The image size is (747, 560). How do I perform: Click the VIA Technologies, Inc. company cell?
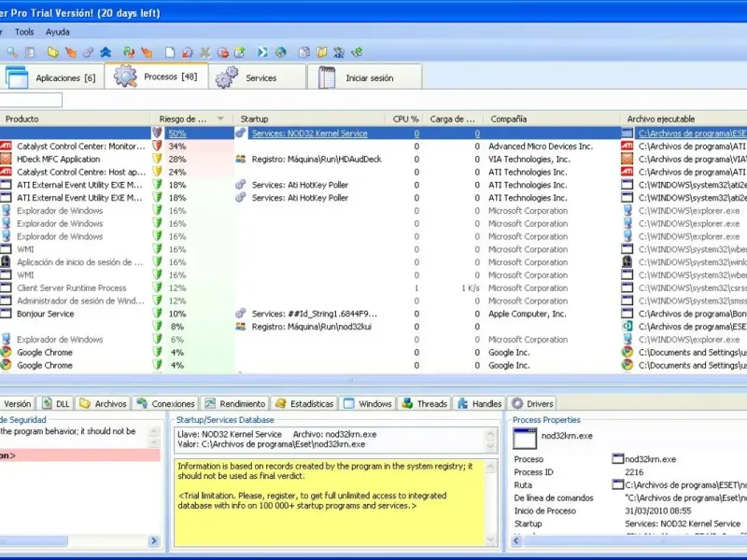tap(529, 159)
